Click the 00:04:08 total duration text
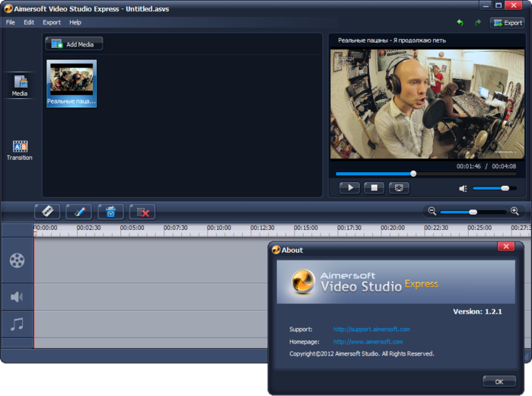532x396 pixels. (504, 166)
